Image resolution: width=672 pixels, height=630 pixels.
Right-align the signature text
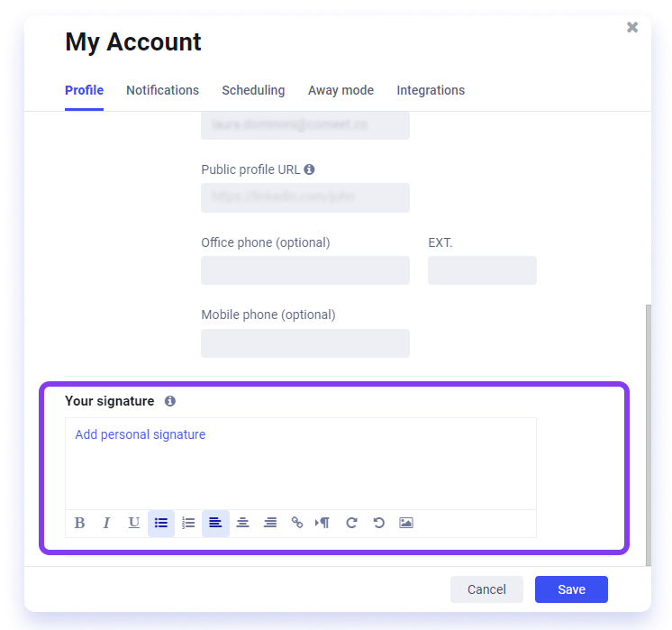(x=270, y=523)
